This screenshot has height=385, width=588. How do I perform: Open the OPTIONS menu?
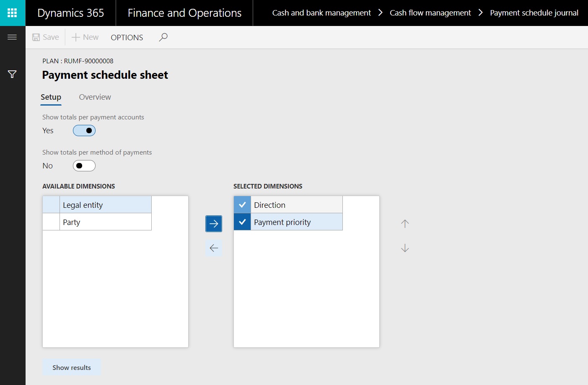click(127, 37)
